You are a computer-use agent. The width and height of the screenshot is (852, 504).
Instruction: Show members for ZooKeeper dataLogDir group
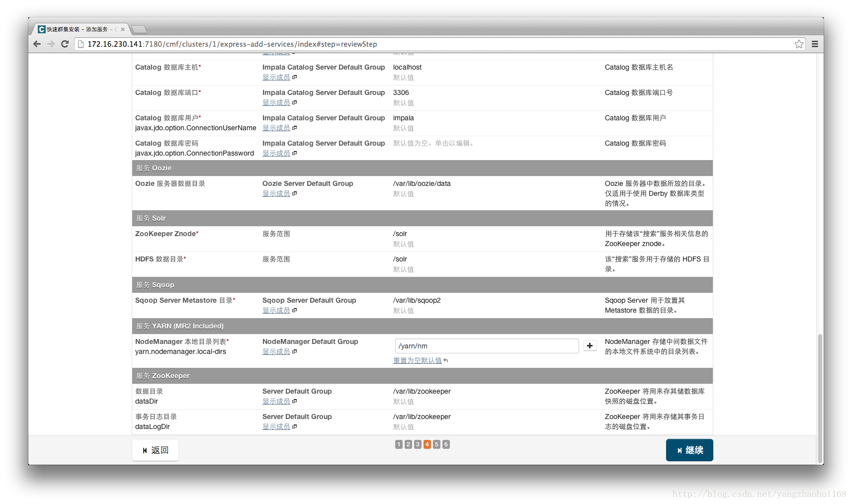(276, 426)
